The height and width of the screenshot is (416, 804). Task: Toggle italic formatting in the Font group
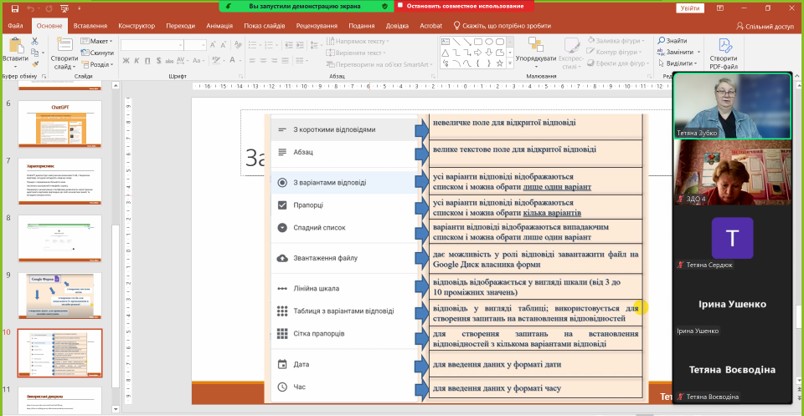(134, 62)
